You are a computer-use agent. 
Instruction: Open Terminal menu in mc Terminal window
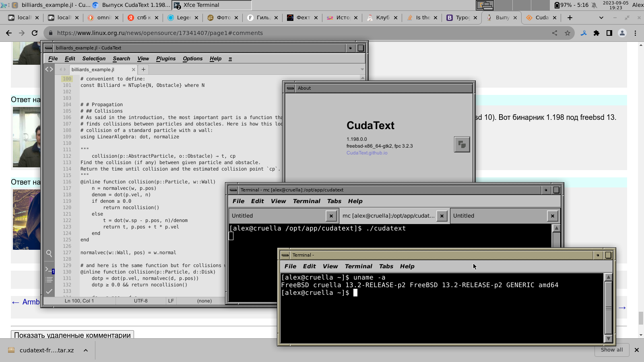307,201
